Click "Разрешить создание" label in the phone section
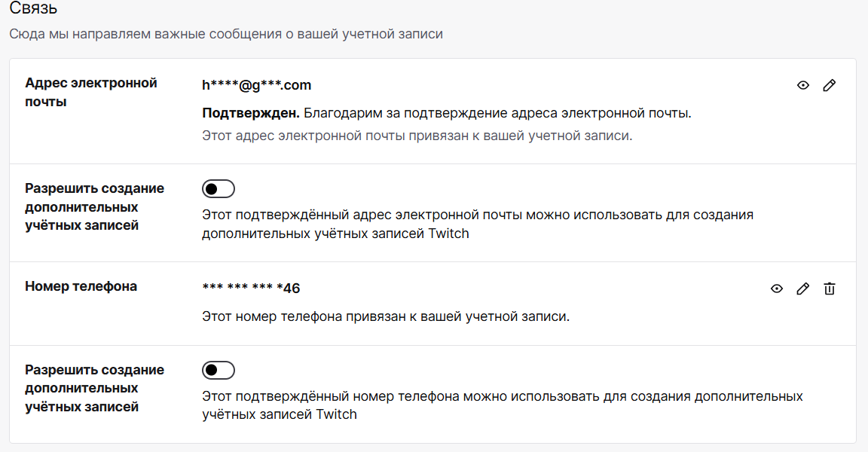The height and width of the screenshot is (452, 868). (94, 370)
